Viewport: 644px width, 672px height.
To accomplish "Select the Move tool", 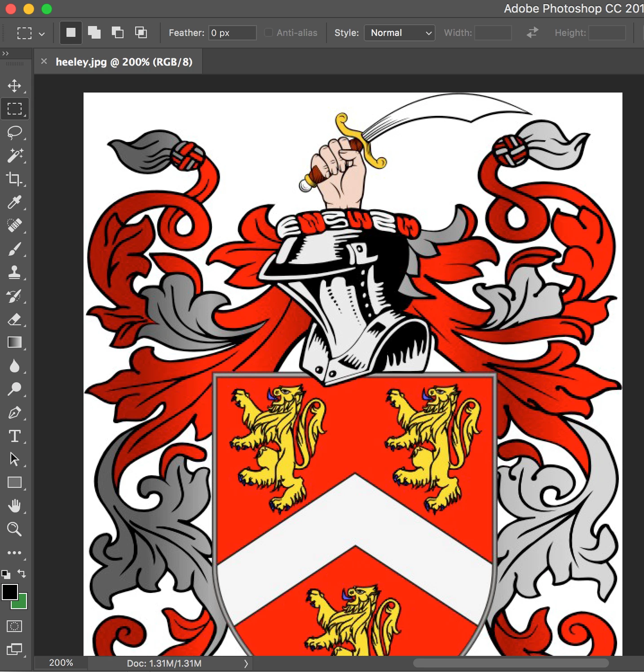I will tap(14, 85).
